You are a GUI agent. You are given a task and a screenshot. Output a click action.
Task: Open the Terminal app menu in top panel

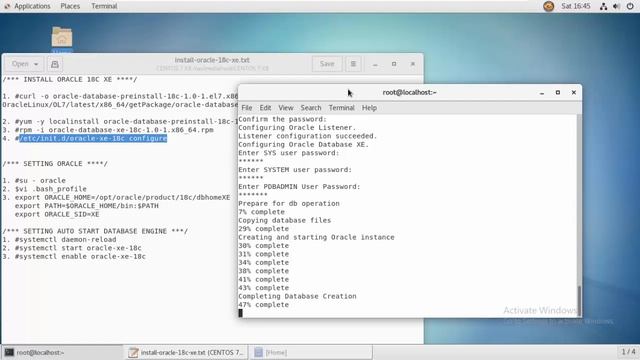[x=104, y=6]
